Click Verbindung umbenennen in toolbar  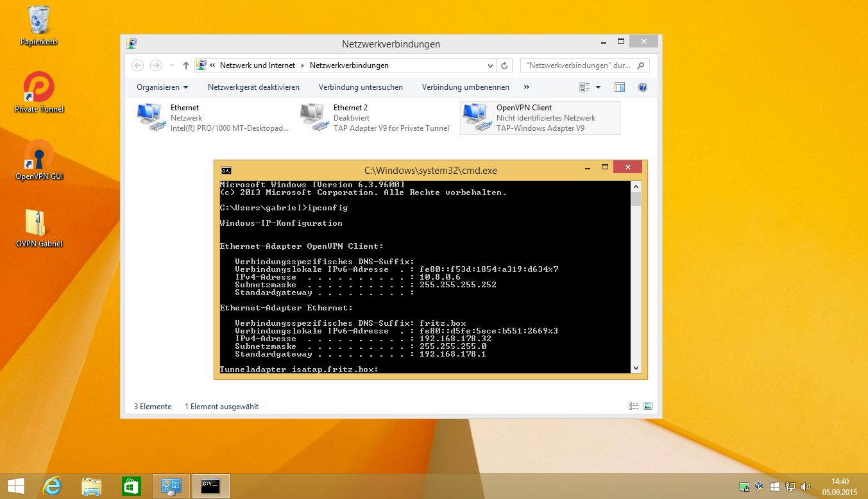pyautogui.click(x=466, y=87)
